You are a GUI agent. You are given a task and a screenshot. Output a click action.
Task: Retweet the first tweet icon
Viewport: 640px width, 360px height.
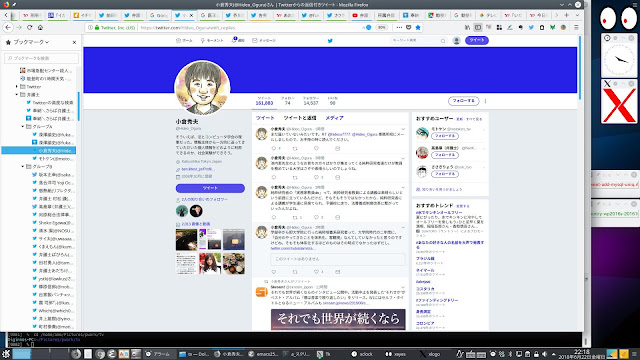pos(295,148)
